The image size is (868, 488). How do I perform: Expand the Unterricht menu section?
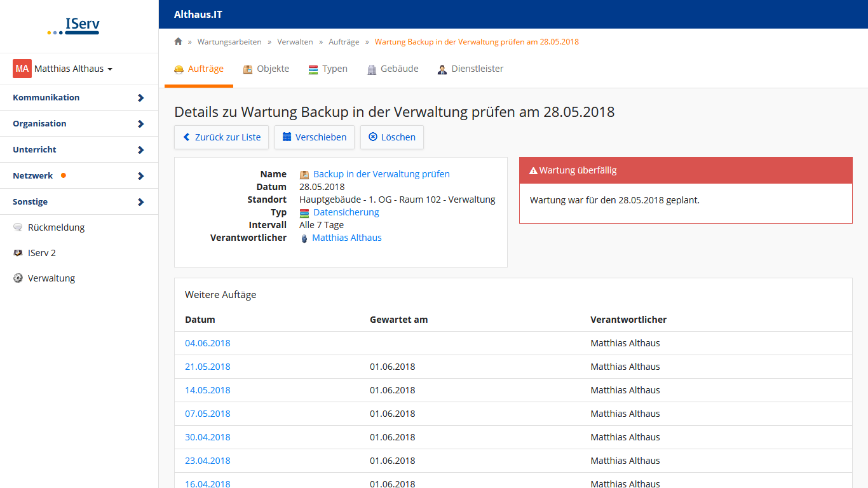coord(79,149)
